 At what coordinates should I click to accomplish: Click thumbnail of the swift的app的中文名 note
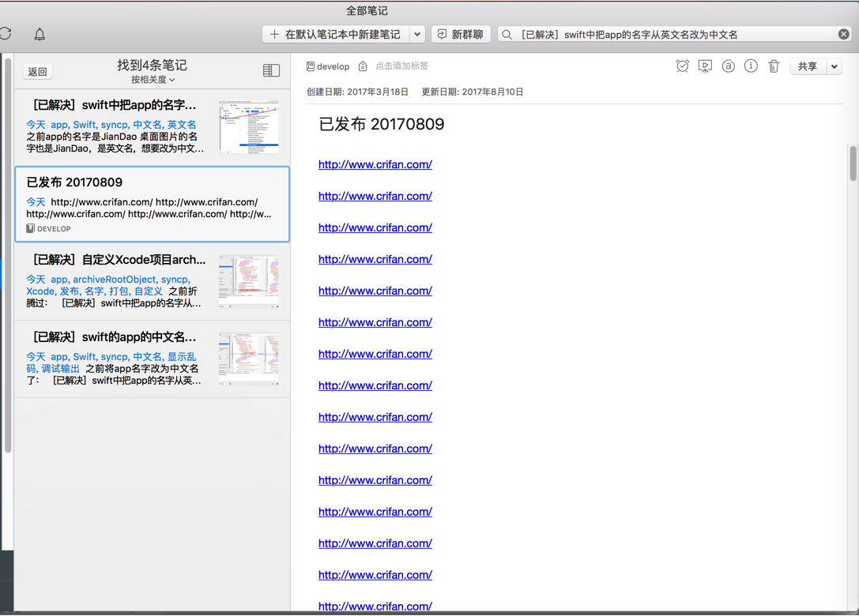[249, 359]
